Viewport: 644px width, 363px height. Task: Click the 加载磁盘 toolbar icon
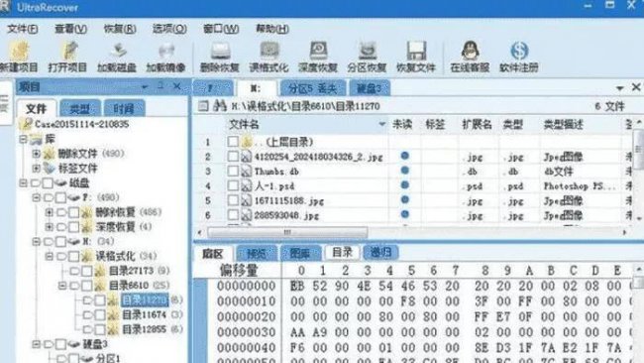[117, 57]
